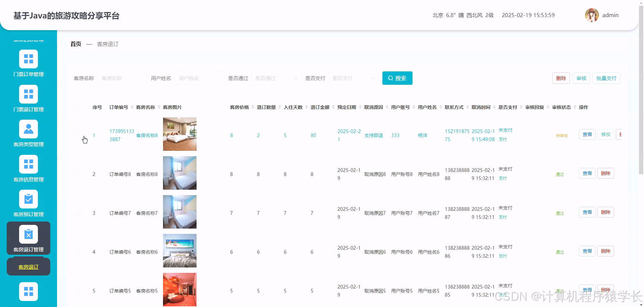Click order number 1739951333887
644x307 pixels.
click(x=122, y=135)
